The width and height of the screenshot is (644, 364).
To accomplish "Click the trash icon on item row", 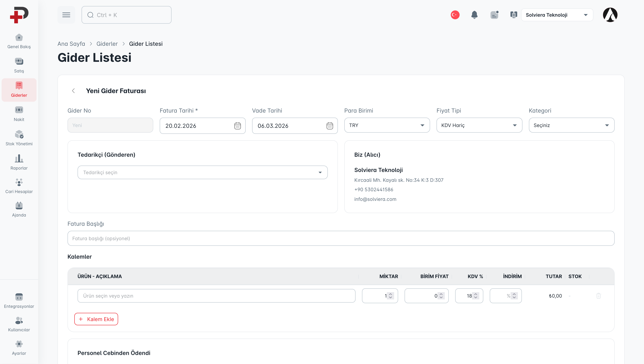I will pyautogui.click(x=598, y=296).
